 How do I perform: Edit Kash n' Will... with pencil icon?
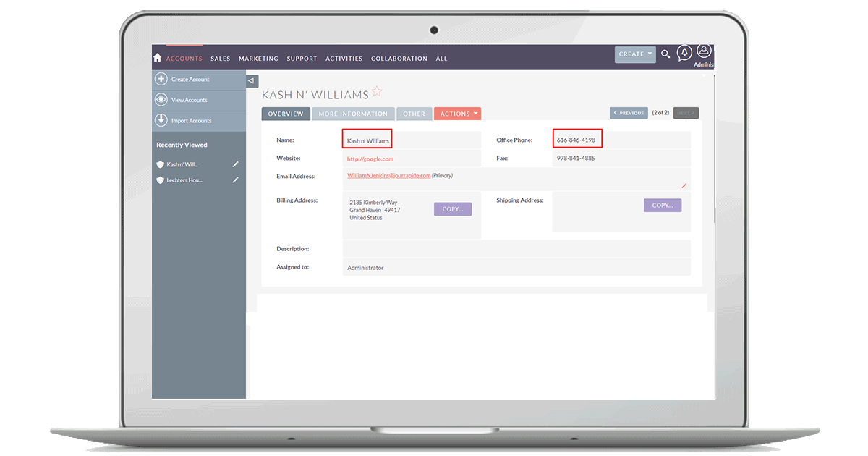(x=235, y=164)
